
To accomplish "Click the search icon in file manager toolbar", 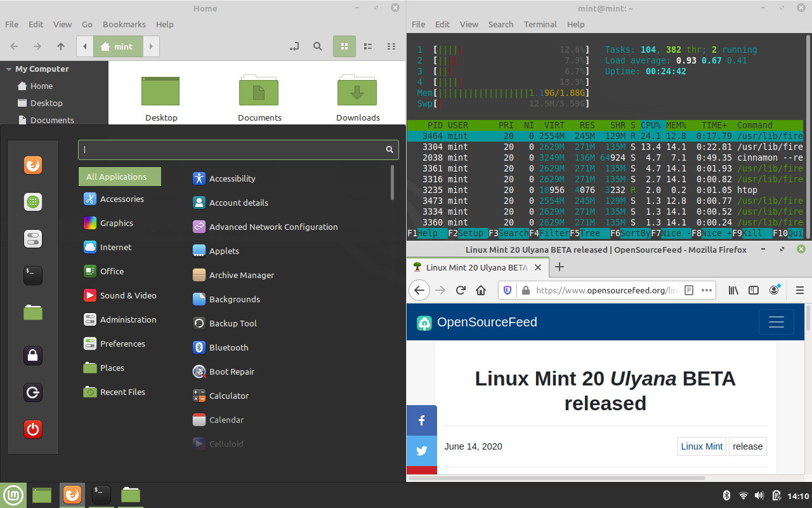I will click(x=318, y=46).
